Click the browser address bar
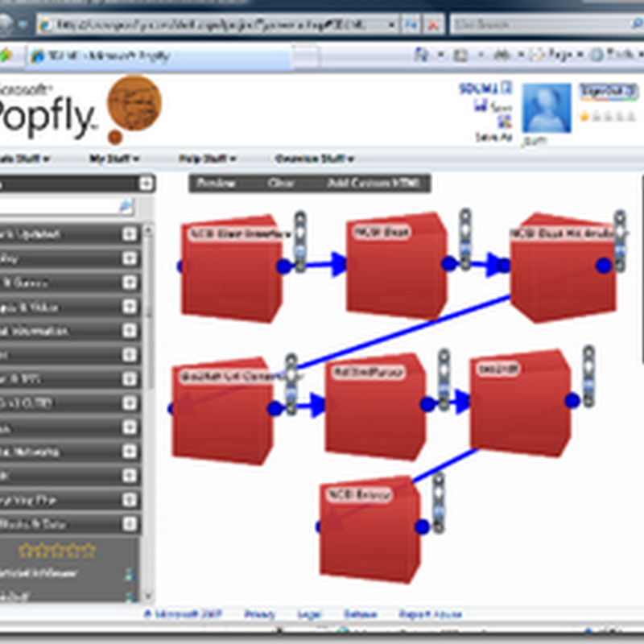The image size is (644, 644). [x=213, y=25]
